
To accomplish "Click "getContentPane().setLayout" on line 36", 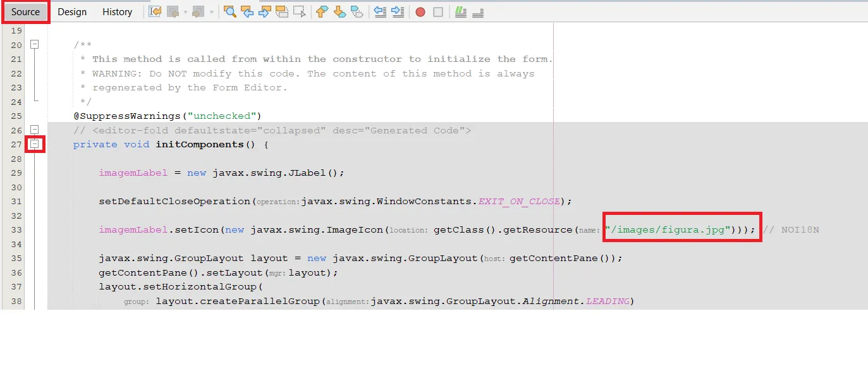I will click(181, 272).
